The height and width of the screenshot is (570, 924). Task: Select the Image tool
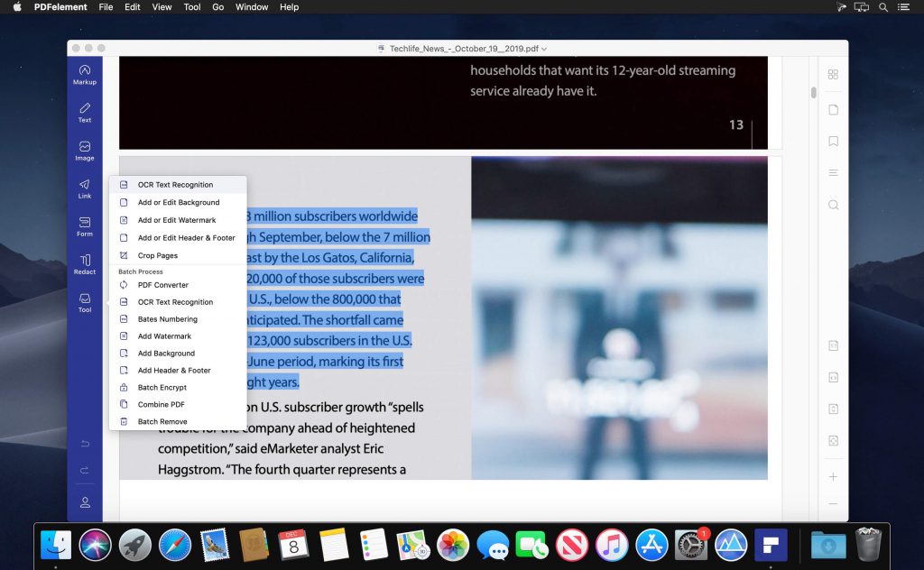click(x=84, y=152)
